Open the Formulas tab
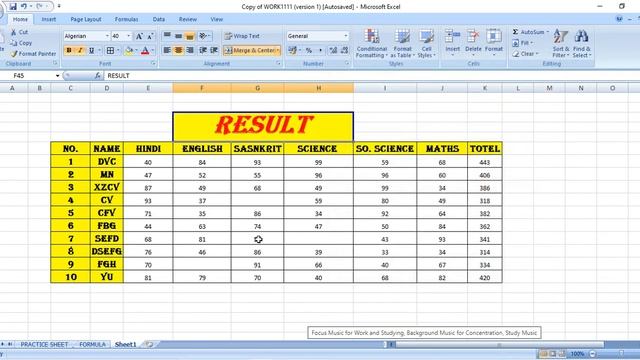 [x=127, y=19]
